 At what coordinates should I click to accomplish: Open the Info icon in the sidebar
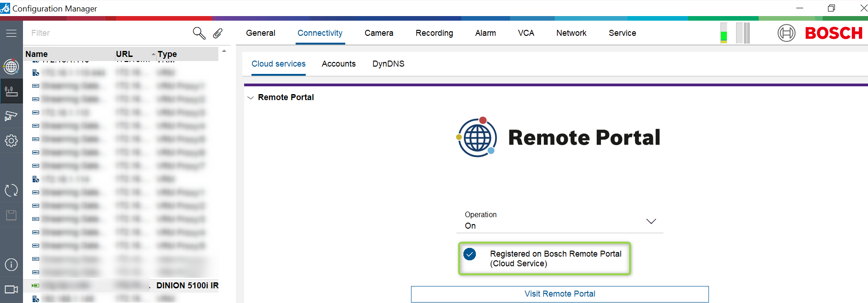11,264
